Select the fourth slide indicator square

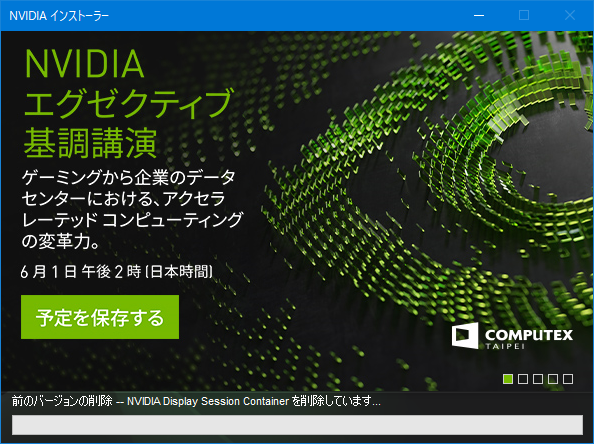pos(553,379)
